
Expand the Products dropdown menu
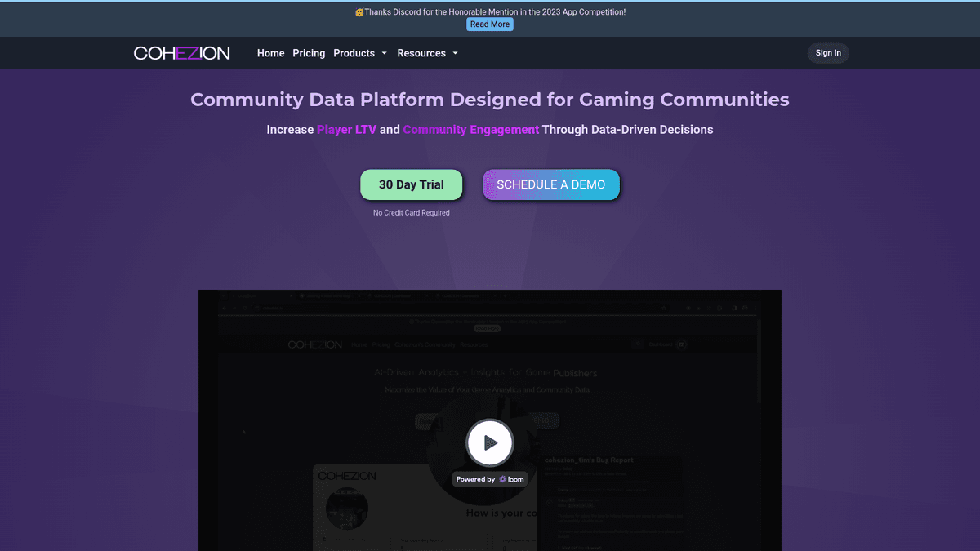[x=360, y=53]
